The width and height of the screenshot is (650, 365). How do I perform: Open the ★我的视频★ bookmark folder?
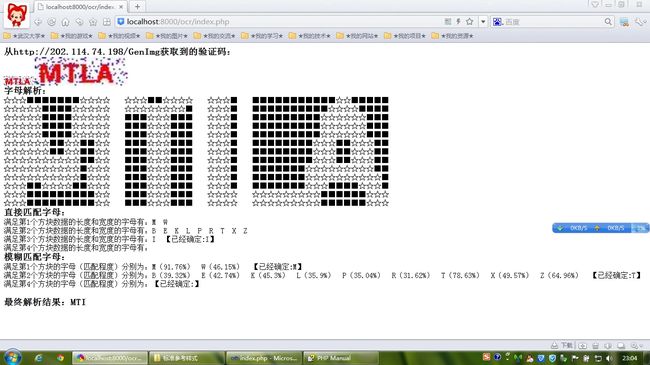(x=119, y=36)
